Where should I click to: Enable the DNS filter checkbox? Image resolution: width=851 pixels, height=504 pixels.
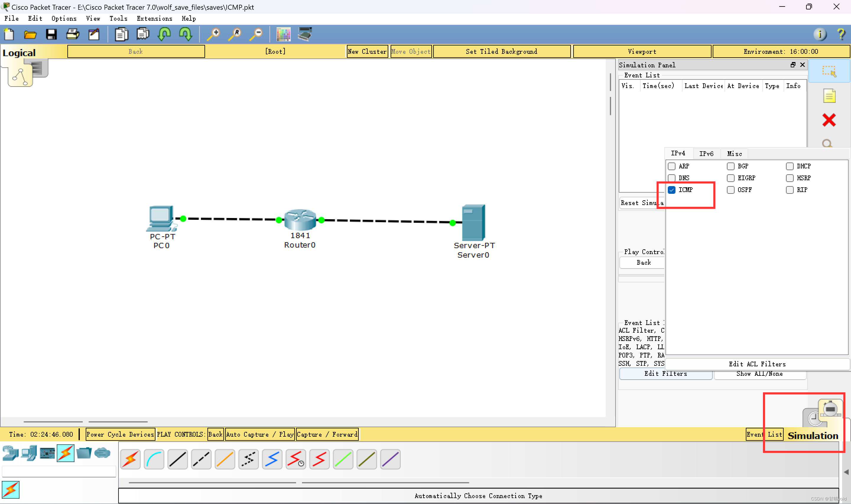tap(672, 178)
